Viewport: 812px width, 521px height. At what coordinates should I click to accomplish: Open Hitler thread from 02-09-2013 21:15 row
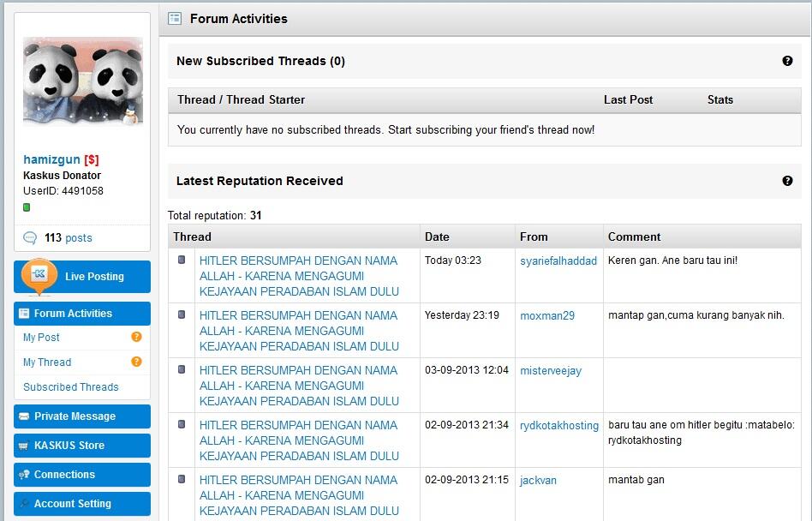click(x=299, y=495)
